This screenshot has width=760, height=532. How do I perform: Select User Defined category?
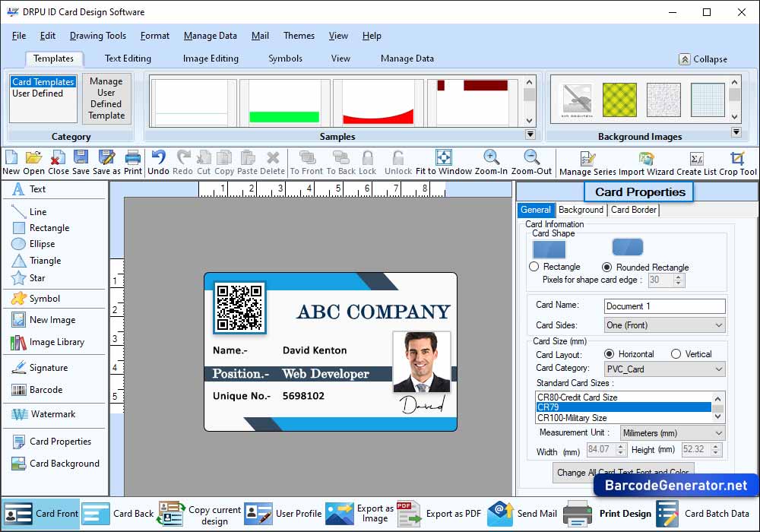point(38,93)
